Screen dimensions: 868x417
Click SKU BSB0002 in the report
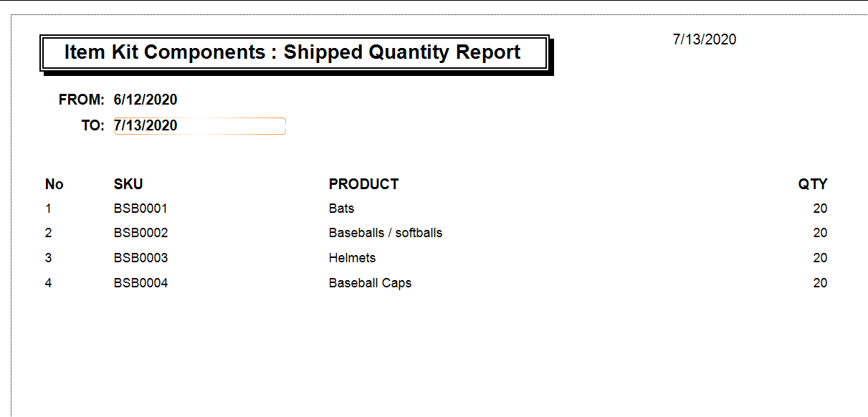(140, 233)
